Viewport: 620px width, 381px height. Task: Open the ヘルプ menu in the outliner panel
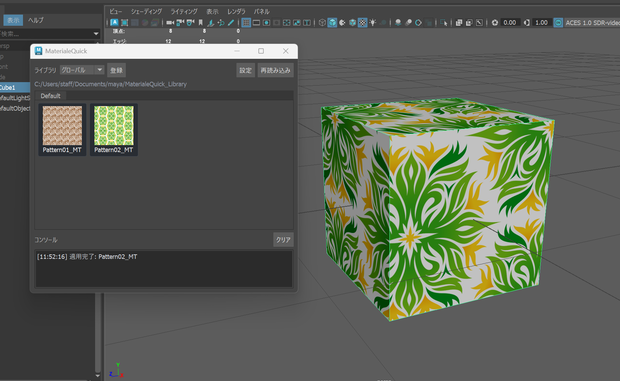coord(36,20)
